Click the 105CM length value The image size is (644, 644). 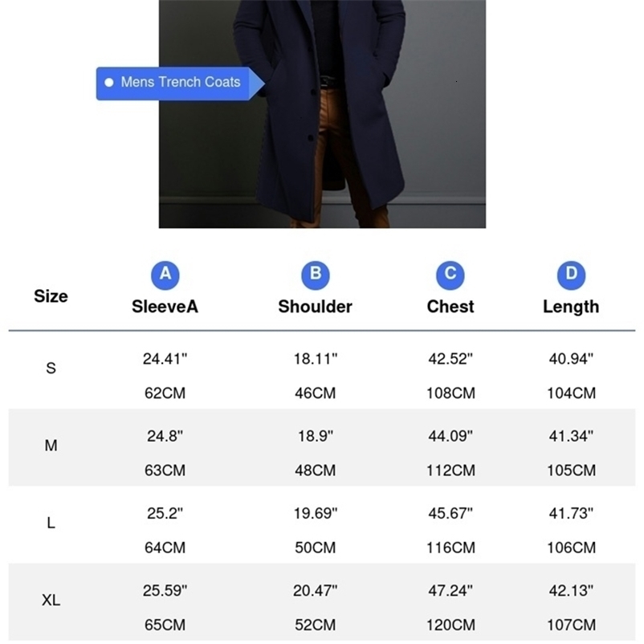(571, 471)
